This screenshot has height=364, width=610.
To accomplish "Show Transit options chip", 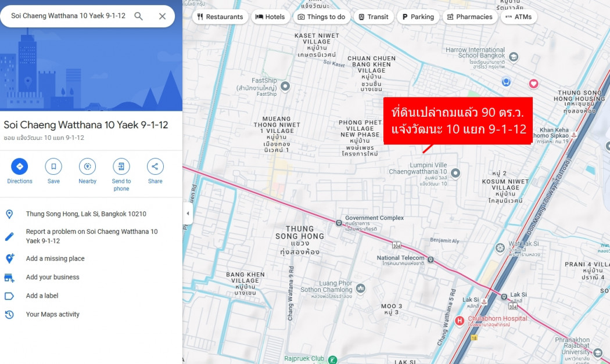I will coord(374,17).
